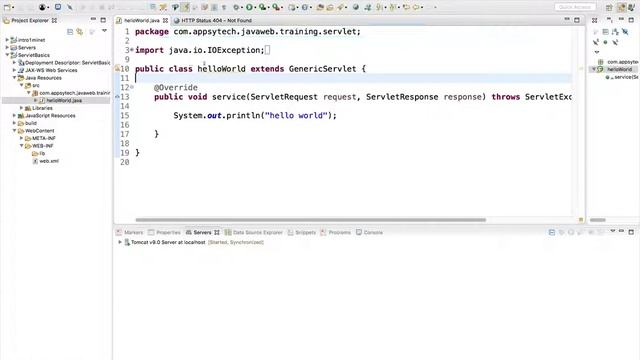
Task: Click the Open Perspective icon near Quick Access
Action: point(609,7)
